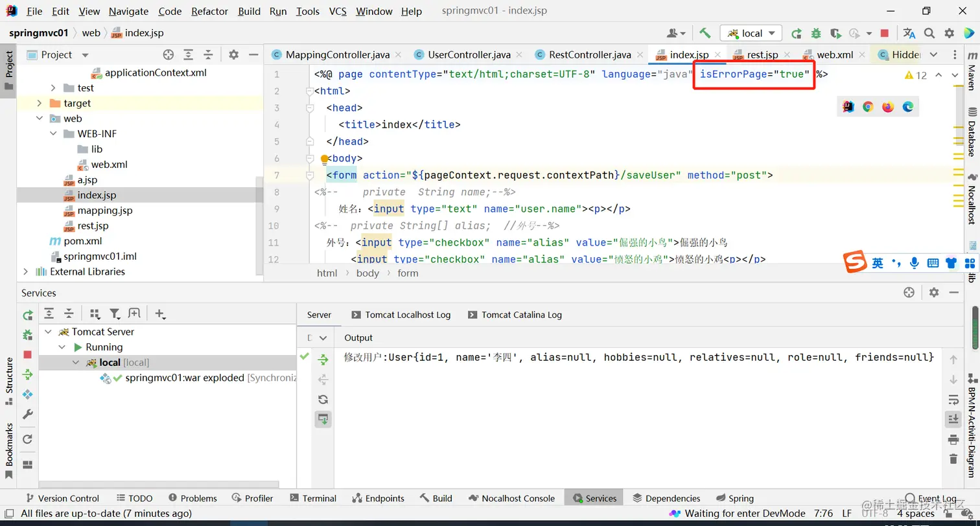The height and width of the screenshot is (526, 980).
Task: Collapse the Running node in Services
Action: [63, 347]
